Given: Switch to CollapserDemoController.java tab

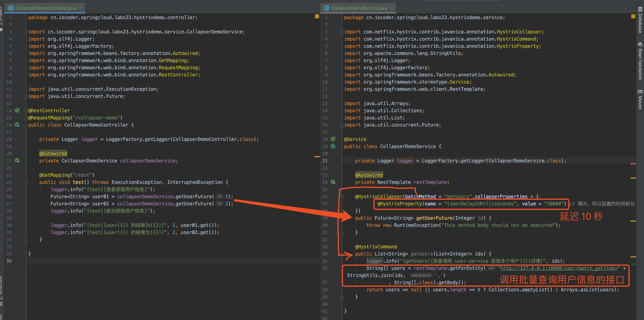Looking at the screenshot, I should (x=45, y=8).
